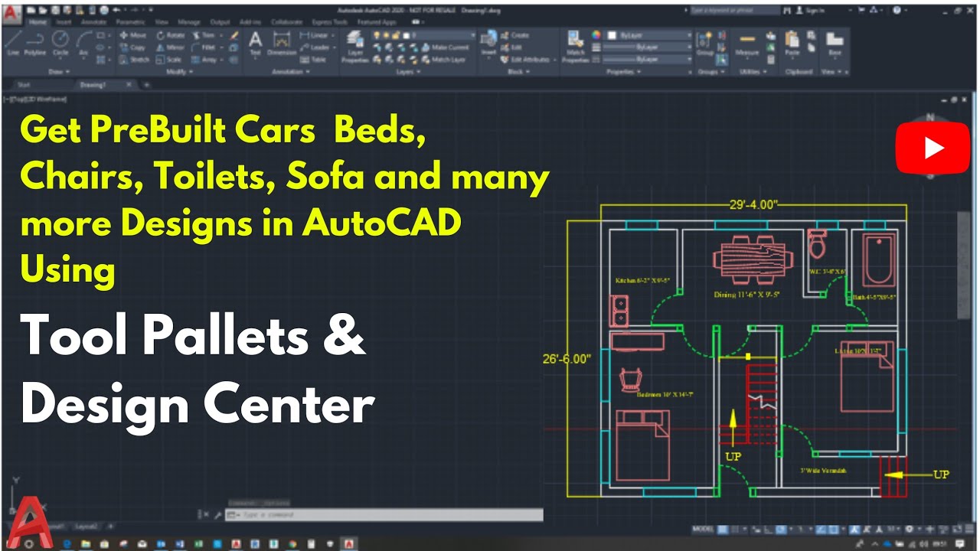Click the Scale tool
The image size is (980, 551).
coord(169,59)
